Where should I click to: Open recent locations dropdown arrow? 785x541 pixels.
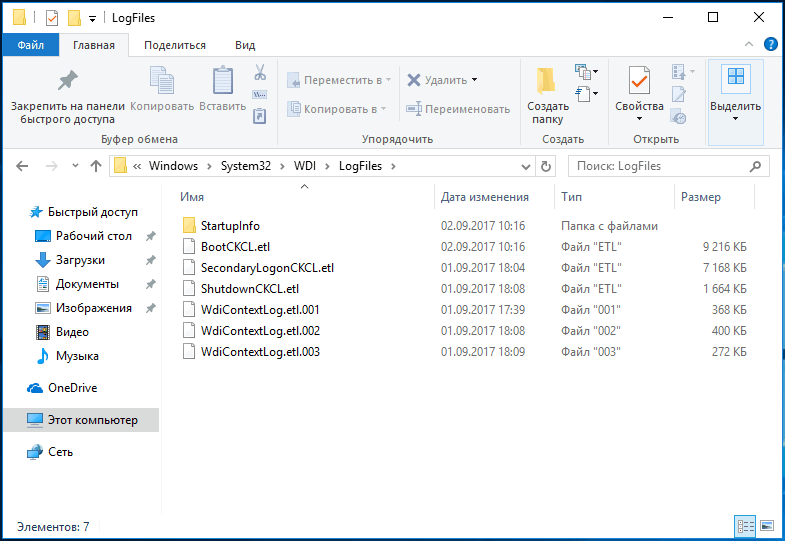click(75, 165)
